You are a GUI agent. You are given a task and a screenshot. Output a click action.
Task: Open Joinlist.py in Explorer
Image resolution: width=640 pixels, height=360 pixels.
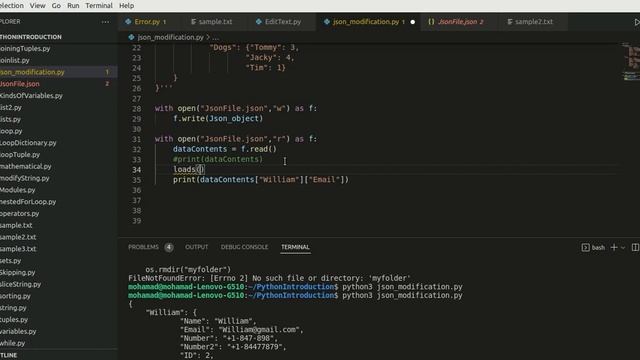tap(59, 60)
